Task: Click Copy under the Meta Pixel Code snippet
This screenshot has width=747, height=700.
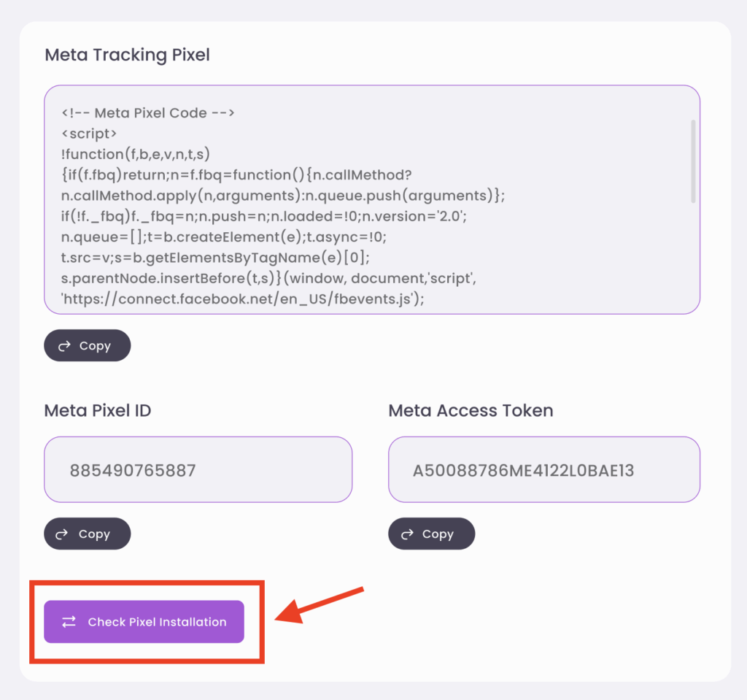Action: 87,345
